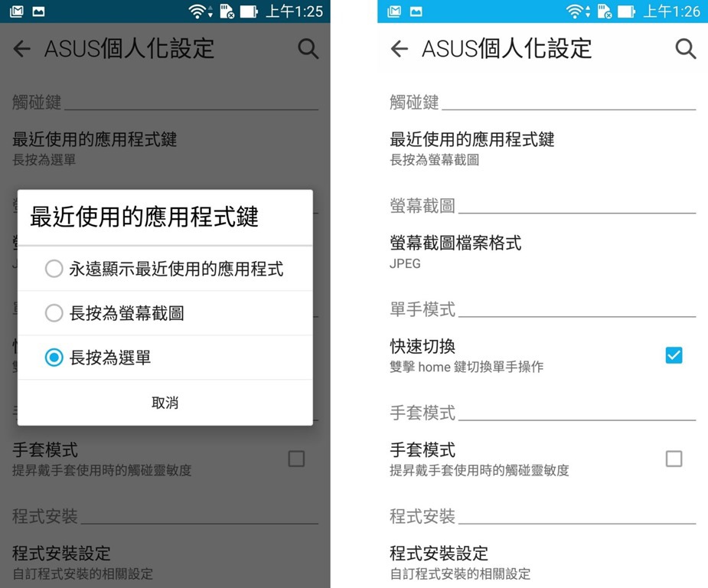Screen dimensions: 708x588
Task: Select 長按為螢幕截圖 radio option
Action: coord(165,313)
